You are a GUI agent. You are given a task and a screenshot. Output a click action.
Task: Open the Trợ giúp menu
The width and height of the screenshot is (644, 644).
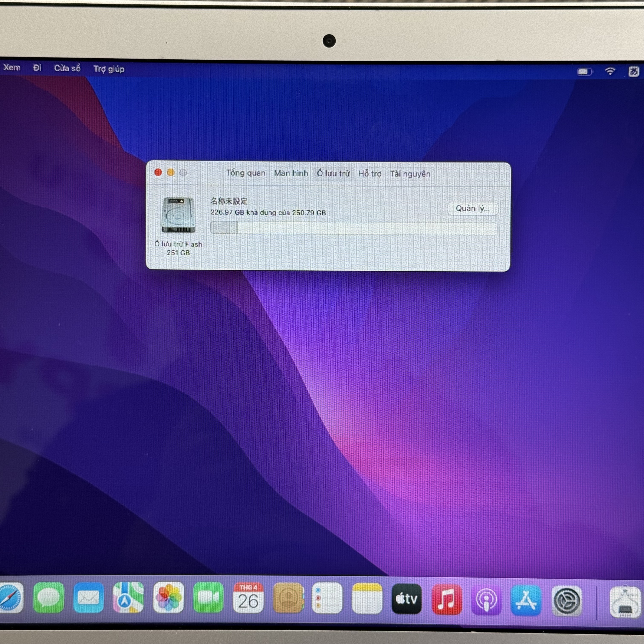pos(109,69)
